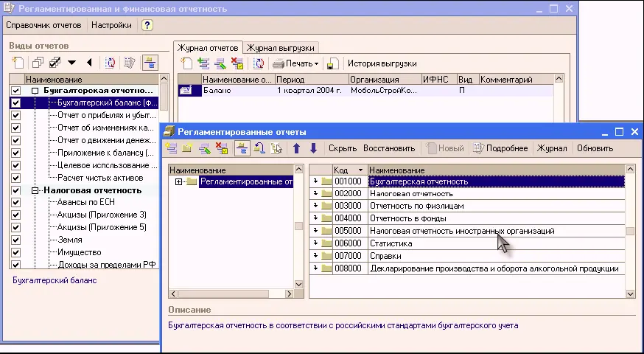
Task: Open folder row 002000 Налоговая отчетность
Action: [467, 194]
